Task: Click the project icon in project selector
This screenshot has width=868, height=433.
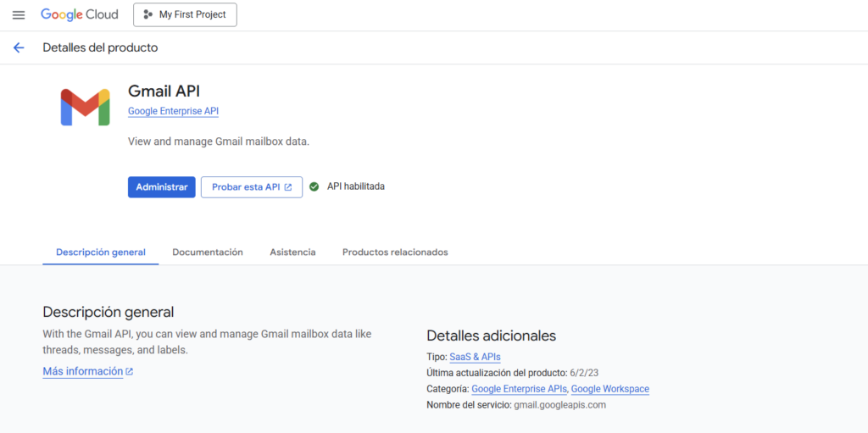Action: coord(148,15)
